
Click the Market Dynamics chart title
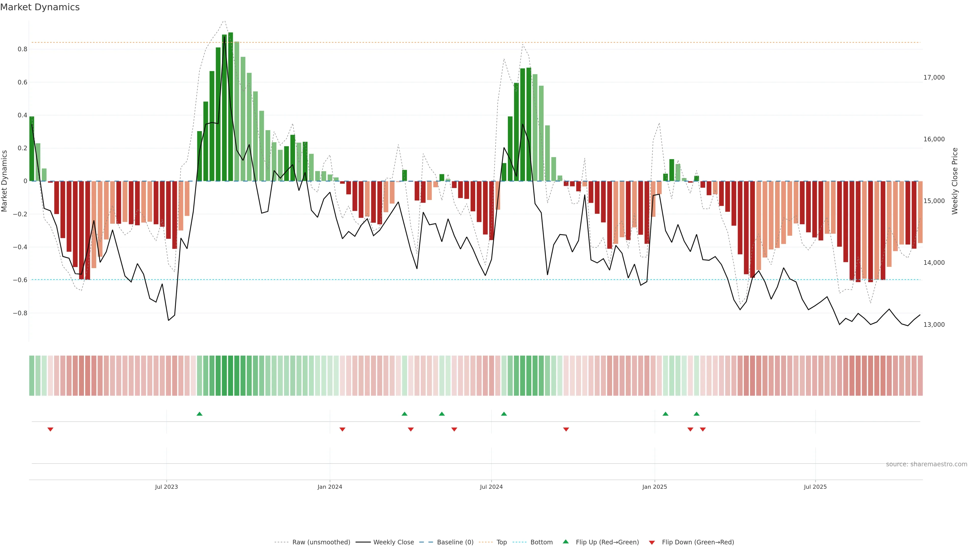(x=40, y=7)
